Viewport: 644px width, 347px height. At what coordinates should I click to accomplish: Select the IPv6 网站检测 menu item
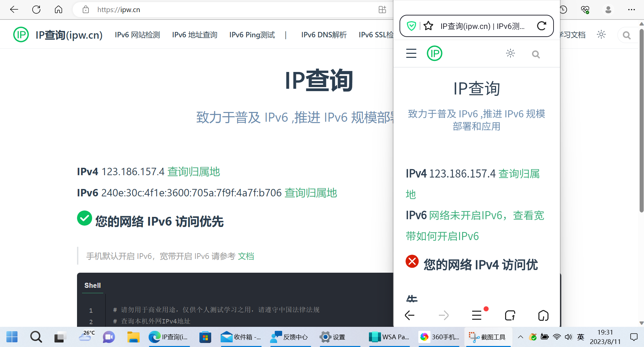pos(137,35)
